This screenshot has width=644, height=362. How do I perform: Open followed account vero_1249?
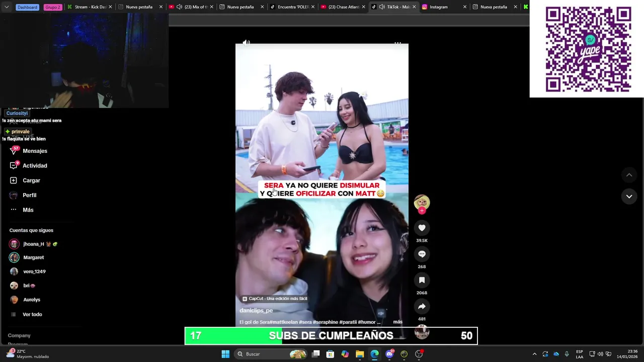(x=28, y=271)
